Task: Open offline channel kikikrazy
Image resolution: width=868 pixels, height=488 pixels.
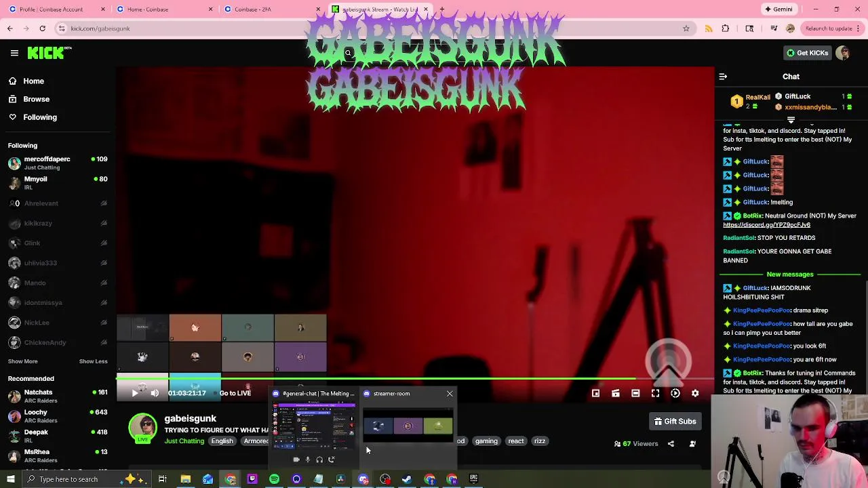Action: [x=58, y=223]
